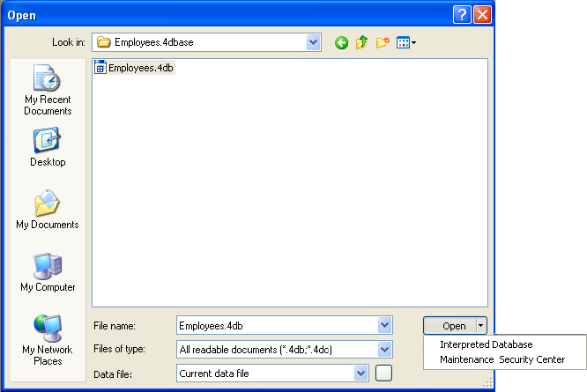The width and height of the screenshot is (587, 392).
Task: Click the small button beside Data file
Action: pos(383,374)
